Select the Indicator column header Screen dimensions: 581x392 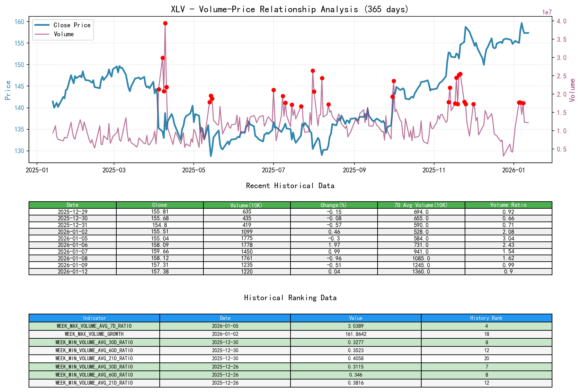[x=94, y=318]
